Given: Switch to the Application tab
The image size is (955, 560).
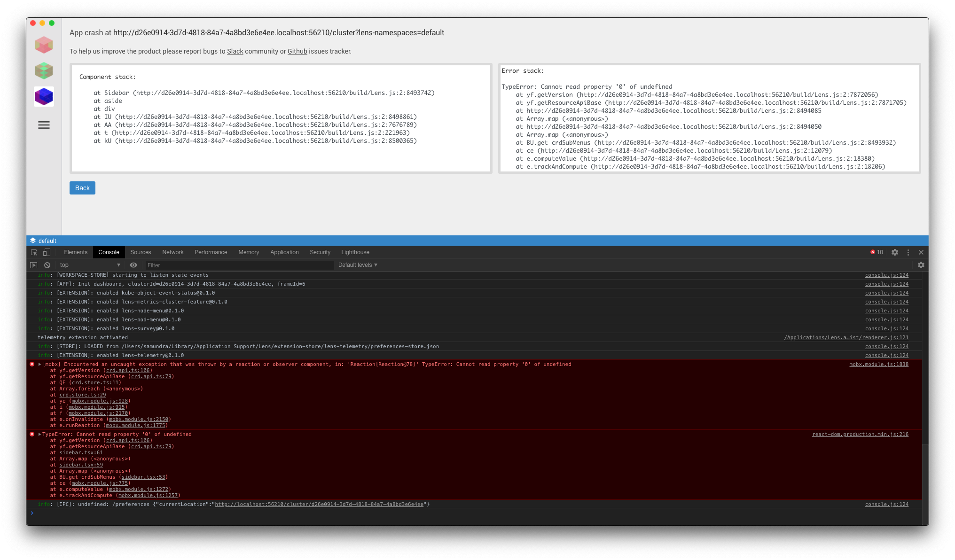Looking at the screenshot, I should [x=284, y=252].
